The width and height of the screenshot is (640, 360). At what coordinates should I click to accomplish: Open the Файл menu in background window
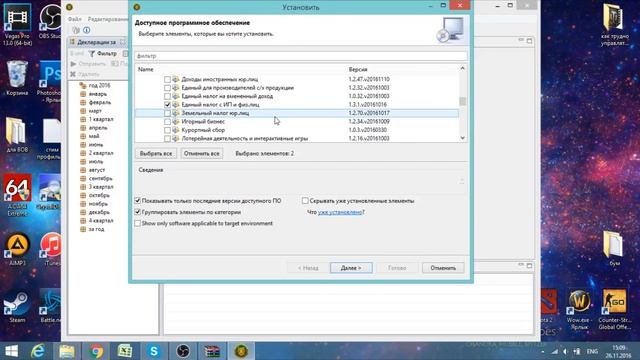pyautogui.click(x=75, y=19)
